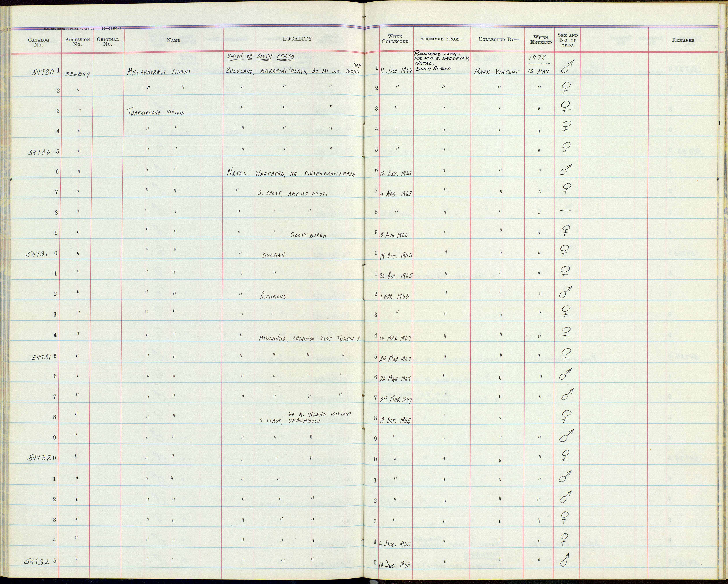The height and width of the screenshot is (584, 728).
Task: Select the underlined "Union of South Africa" heading
Action: point(261,56)
